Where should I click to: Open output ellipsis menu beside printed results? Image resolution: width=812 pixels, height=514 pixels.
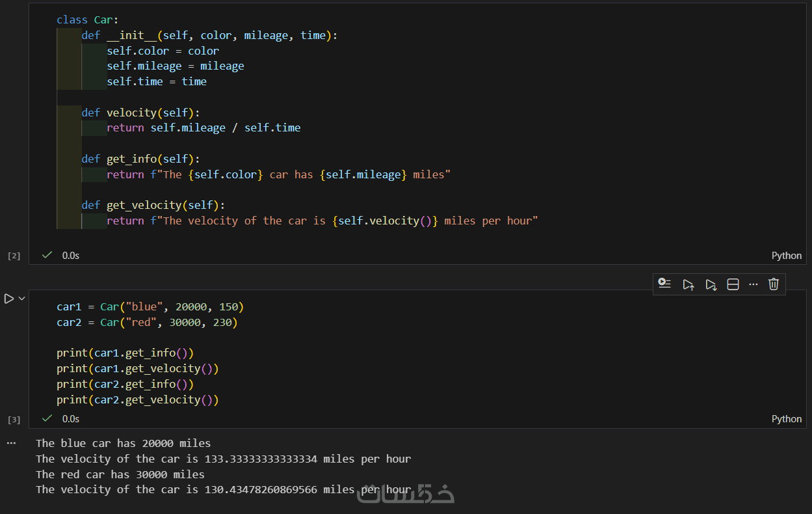[11, 443]
